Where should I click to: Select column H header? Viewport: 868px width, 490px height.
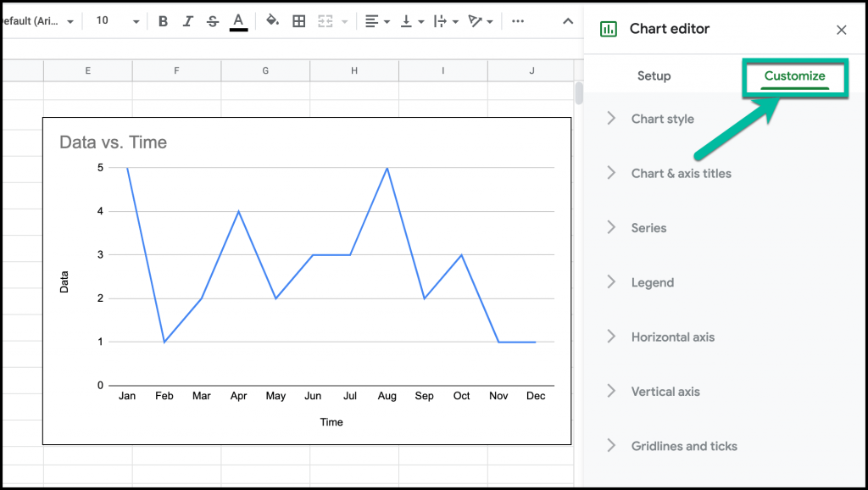coord(354,70)
